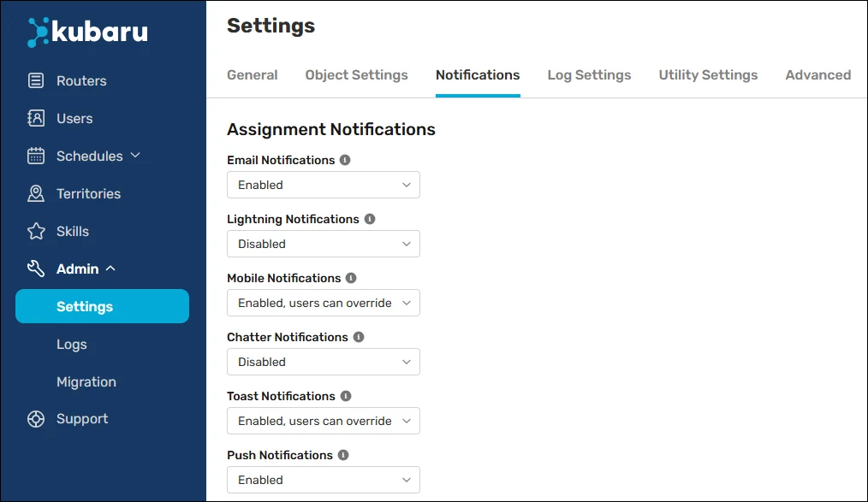Open Support page from sidebar
Screen dimensions: 868x502
click(x=82, y=419)
